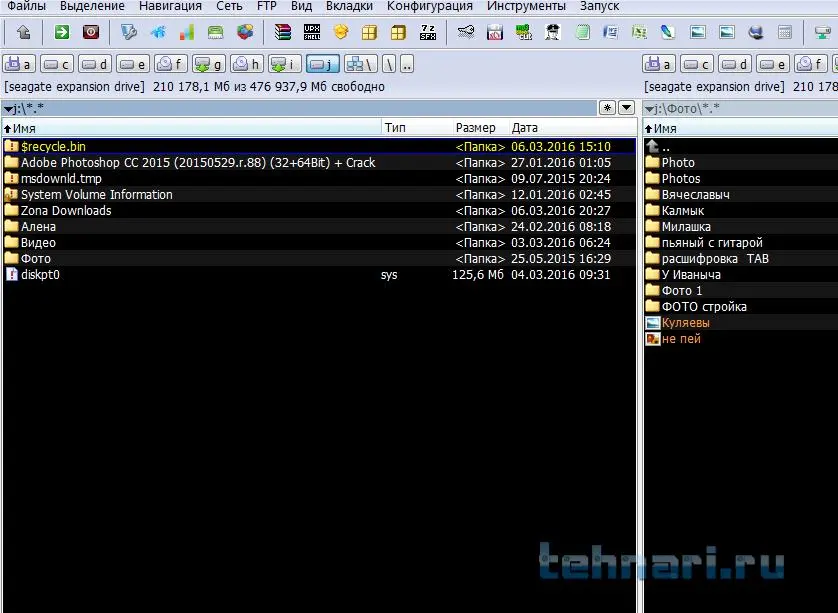Select the Куляевы image file
The height and width of the screenshot is (613, 838).
[x=741, y=323]
